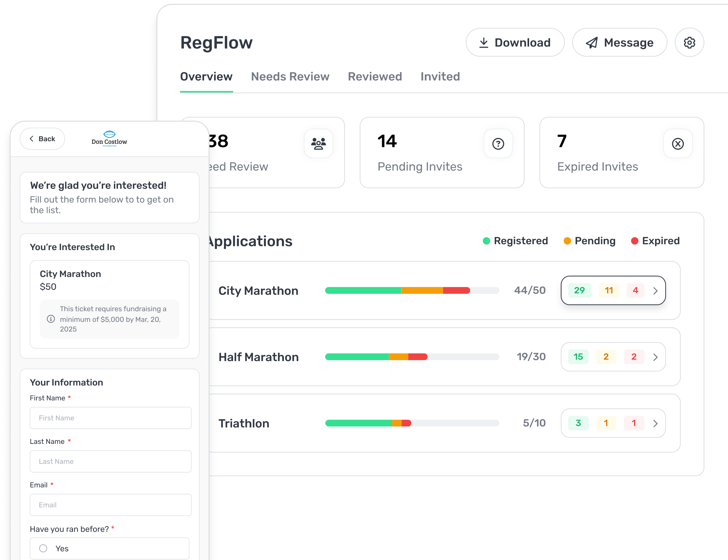Go back using the Back button
Viewport: 728px width, 560px height.
(42, 139)
